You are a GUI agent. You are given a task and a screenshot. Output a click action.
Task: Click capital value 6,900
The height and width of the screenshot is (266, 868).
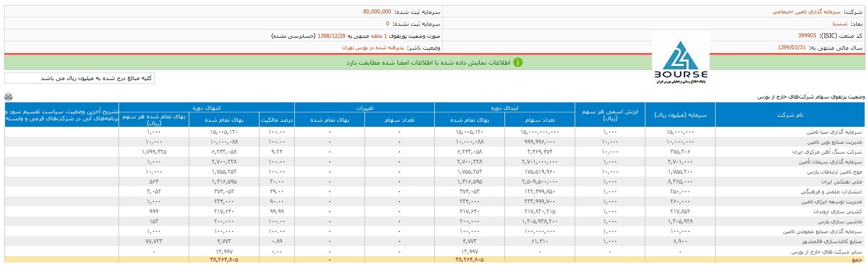coord(680,241)
